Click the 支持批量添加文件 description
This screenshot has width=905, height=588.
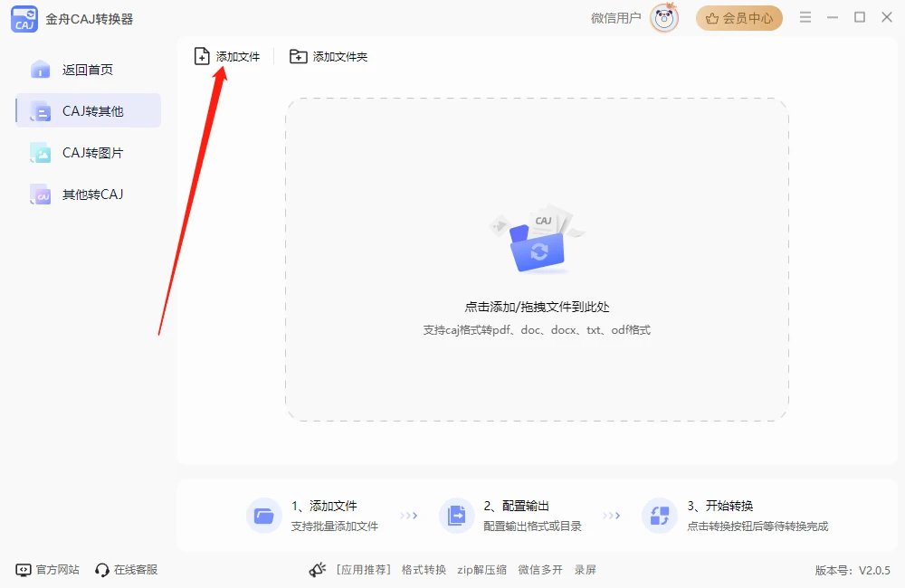tap(335, 526)
